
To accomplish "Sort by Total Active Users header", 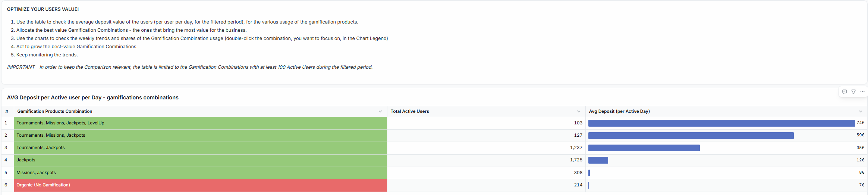I will click(410, 111).
